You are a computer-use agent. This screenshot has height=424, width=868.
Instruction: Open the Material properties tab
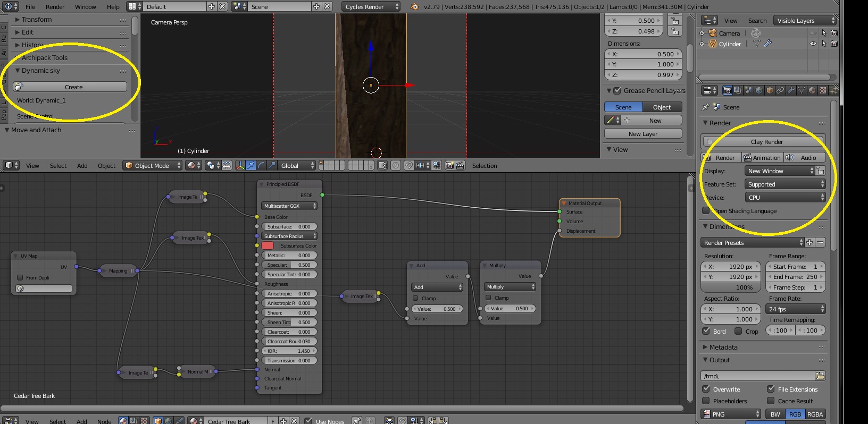[x=812, y=90]
